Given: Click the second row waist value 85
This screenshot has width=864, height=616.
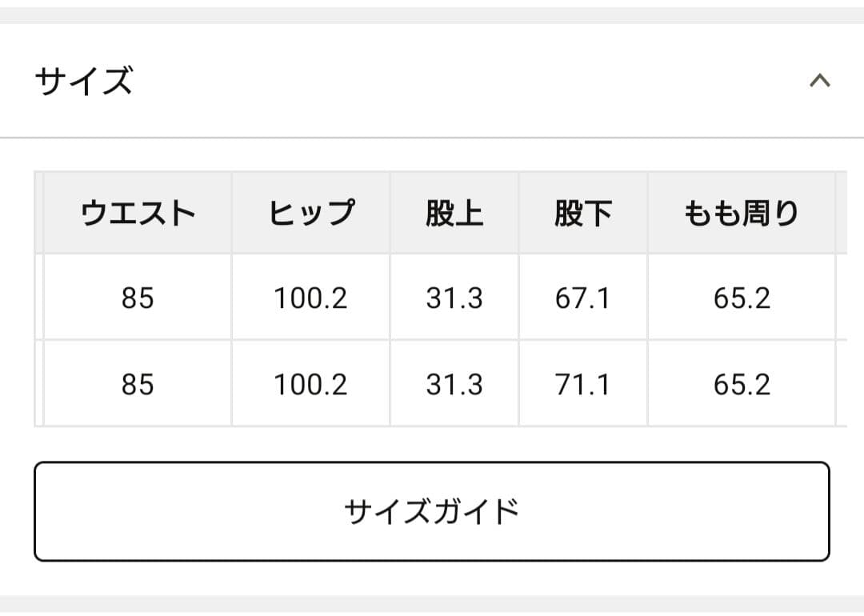Looking at the screenshot, I should click(x=138, y=384).
